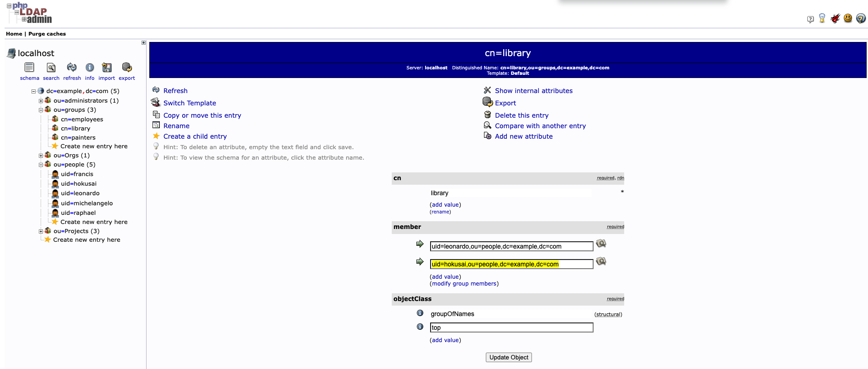Click the Export link in right actions
Viewport: 868px width, 369px height.
click(505, 103)
